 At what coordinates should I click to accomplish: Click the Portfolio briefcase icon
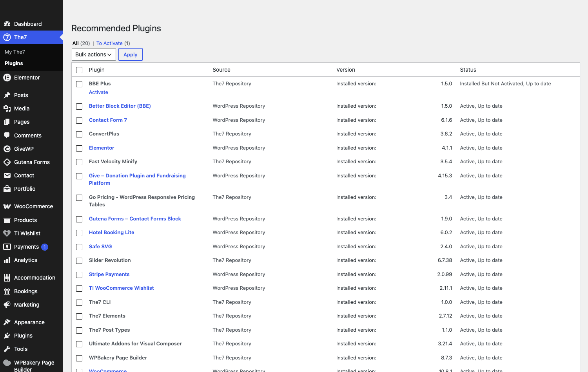coord(7,189)
